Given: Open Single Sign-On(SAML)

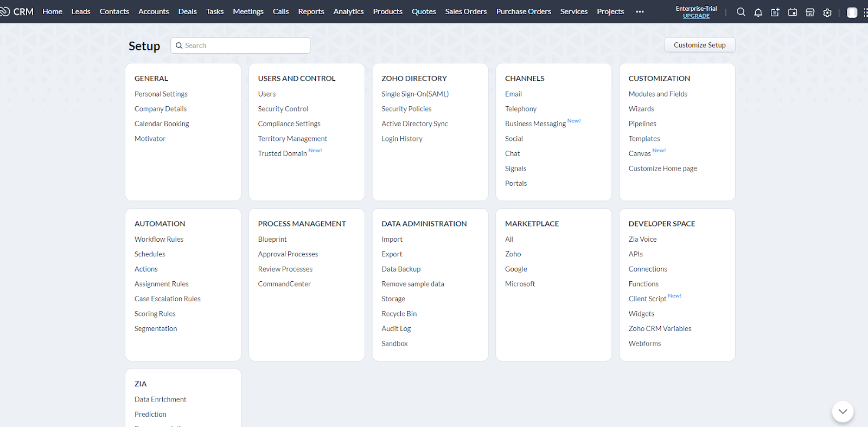Looking at the screenshot, I should [415, 94].
